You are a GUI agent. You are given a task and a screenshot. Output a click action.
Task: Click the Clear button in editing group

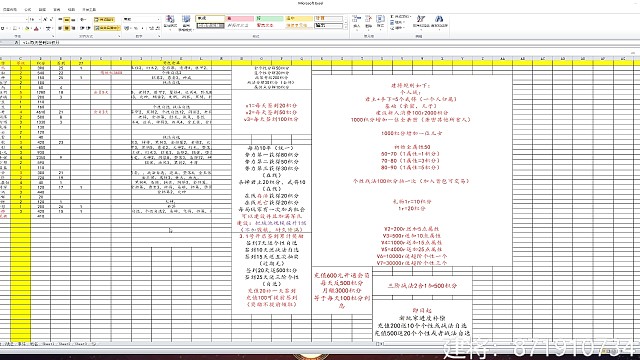tap(397, 28)
